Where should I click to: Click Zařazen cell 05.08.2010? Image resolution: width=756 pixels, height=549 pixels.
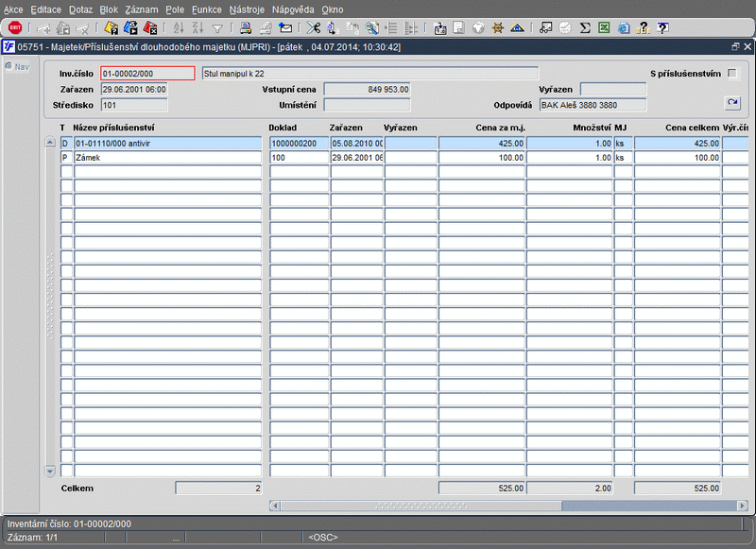coord(357,143)
